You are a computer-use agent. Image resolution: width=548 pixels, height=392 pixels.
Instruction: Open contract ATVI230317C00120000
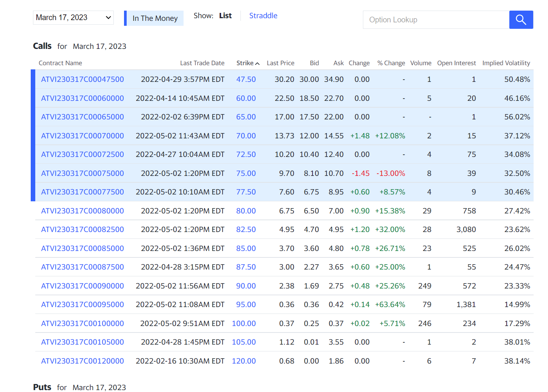pyautogui.click(x=82, y=361)
